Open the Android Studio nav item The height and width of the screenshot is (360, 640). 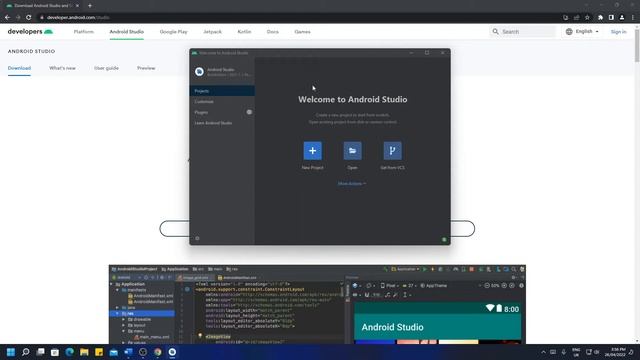click(127, 31)
